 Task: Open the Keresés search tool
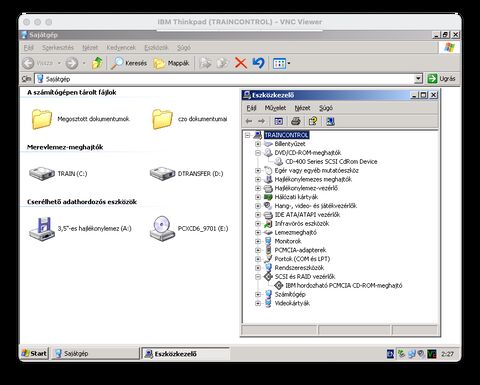click(x=129, y=63)
